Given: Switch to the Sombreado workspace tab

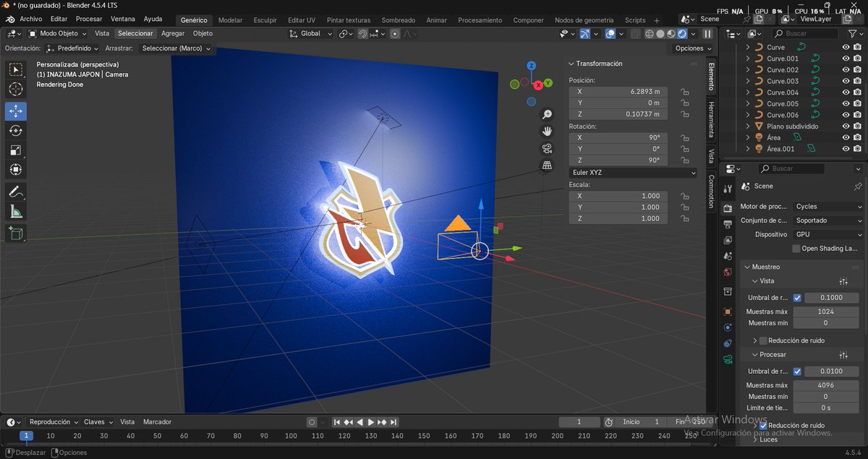Looking at the screenshot, I should (399, 20).
